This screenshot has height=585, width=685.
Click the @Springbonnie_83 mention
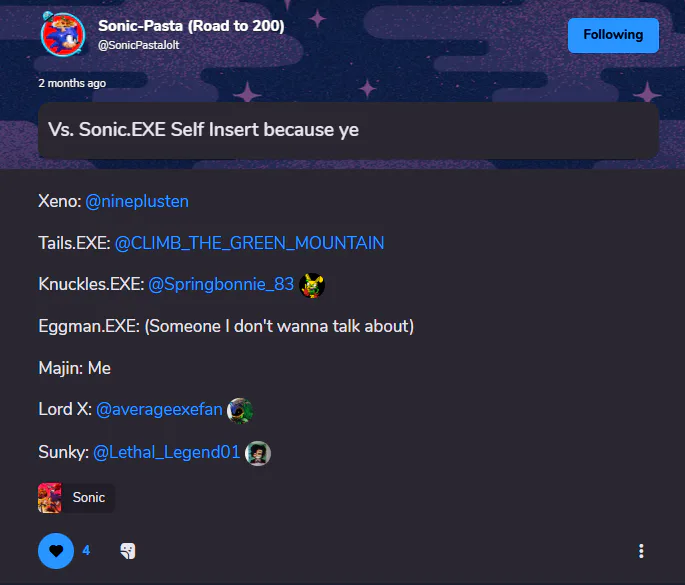click(221, 284)
